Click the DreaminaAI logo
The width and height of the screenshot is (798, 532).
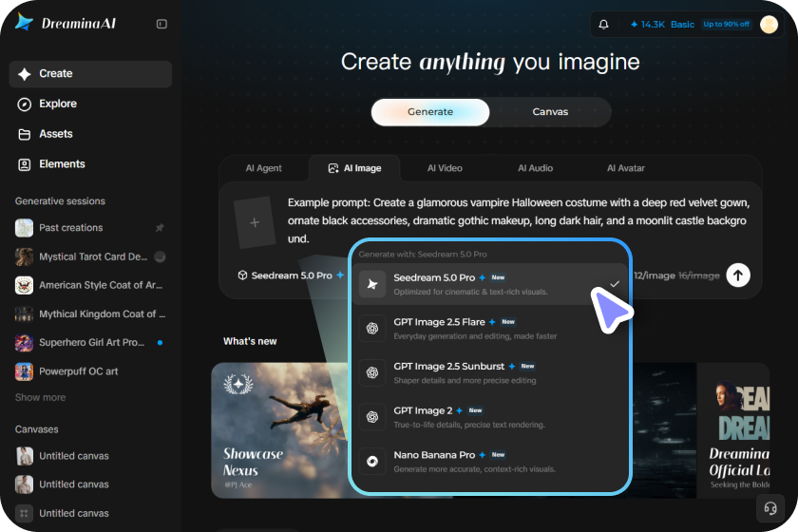coord(66,23)
